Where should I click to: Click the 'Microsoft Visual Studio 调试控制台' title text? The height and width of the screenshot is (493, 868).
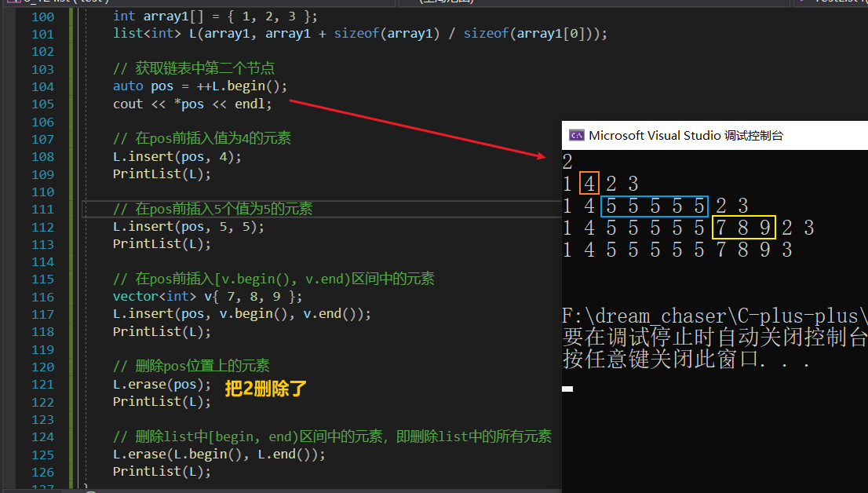coord(686,135)
